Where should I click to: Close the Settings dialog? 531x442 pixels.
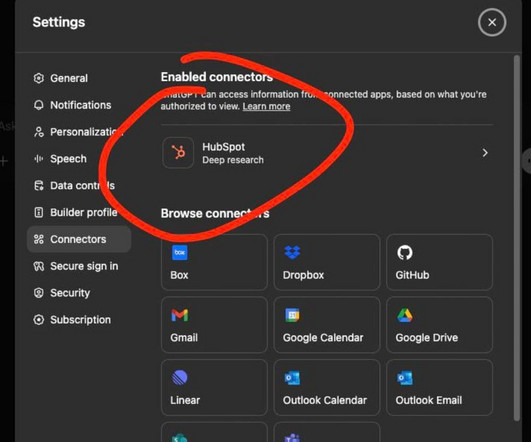point(492,22)
